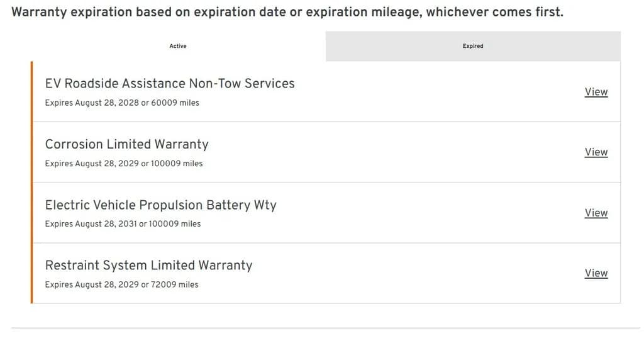Select the Electric Vehicle Propulsion Battery Wty title

[x=160, y=205]
